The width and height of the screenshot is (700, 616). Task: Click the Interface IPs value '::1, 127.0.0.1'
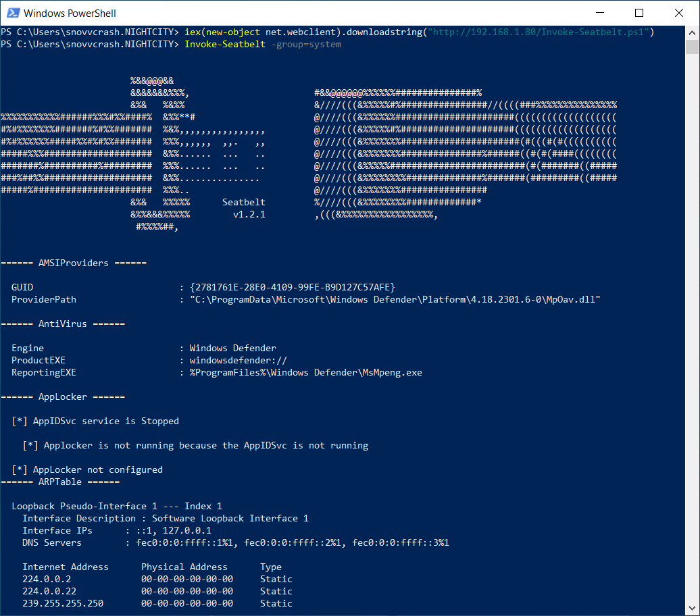(x=174, y=531)
